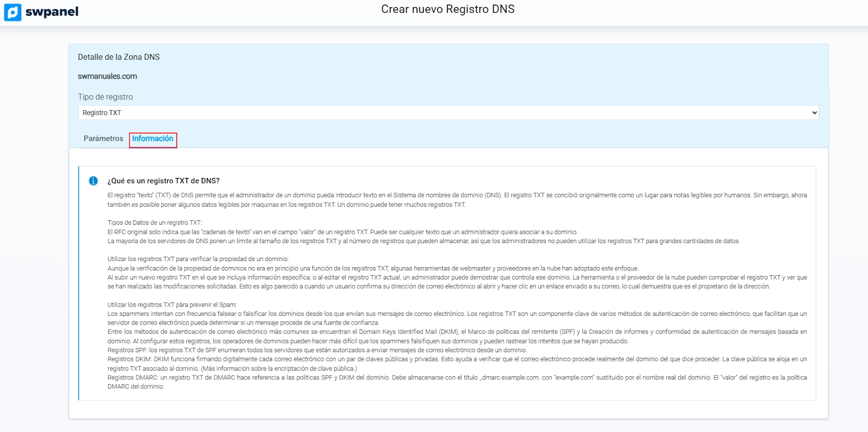Click the 'Tipo de registro' label
Viewport: 868px width, 432px height.
click(105, 97)
